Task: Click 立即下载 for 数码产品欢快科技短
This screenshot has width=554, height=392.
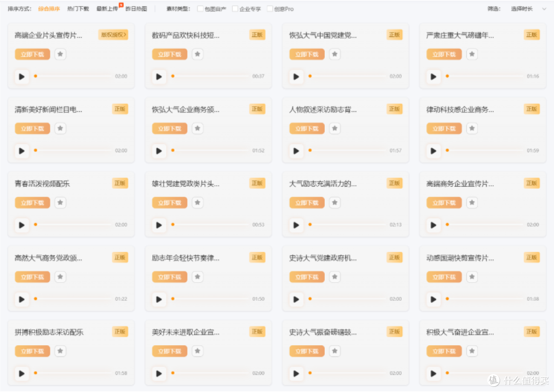Action: 170,54
